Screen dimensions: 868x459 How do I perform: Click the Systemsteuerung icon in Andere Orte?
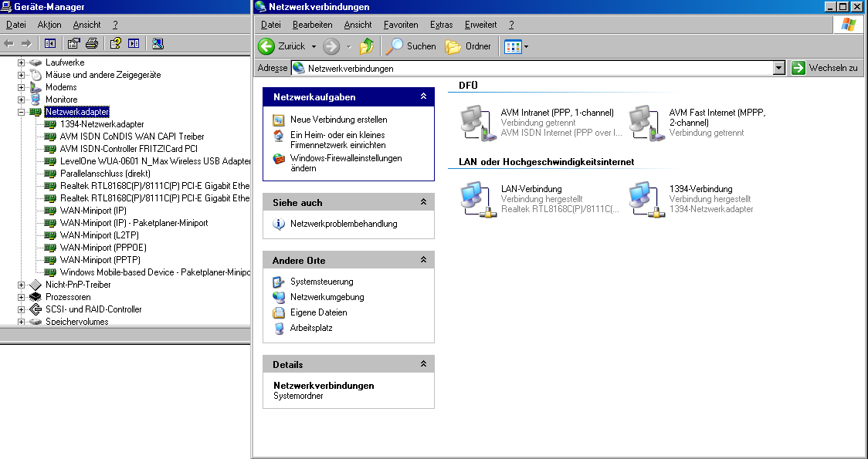[279, 282]
